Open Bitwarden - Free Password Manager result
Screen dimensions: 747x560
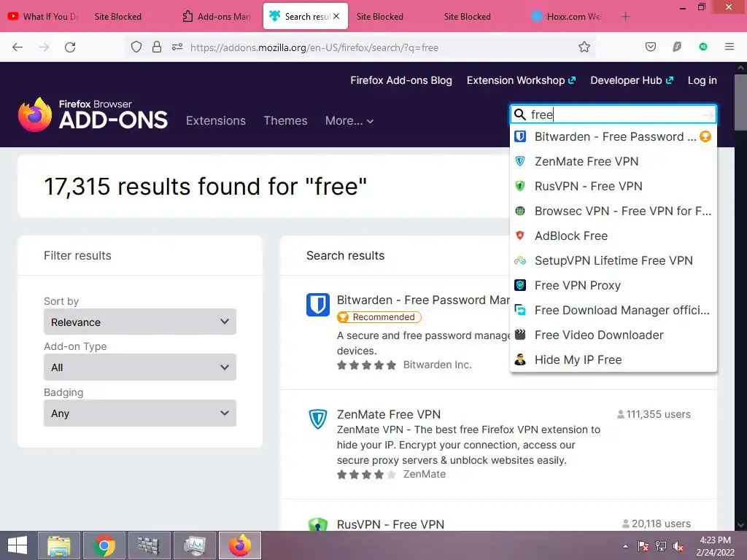click(423, 300)
